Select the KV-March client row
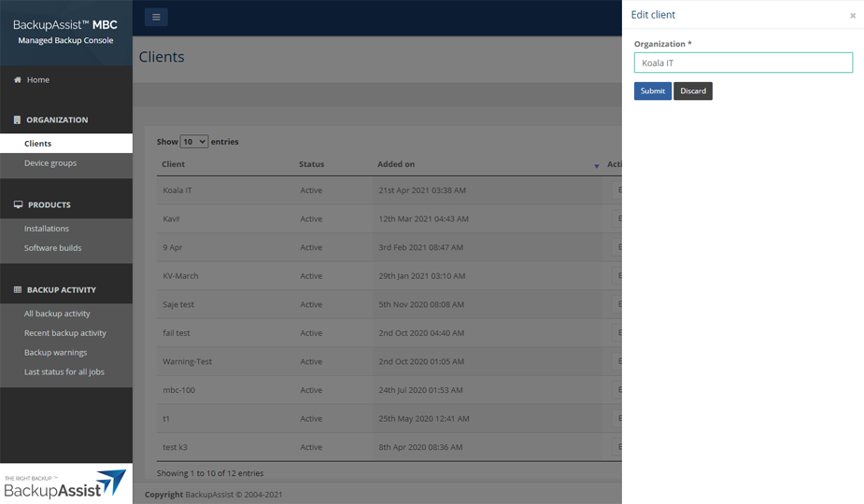The image size is (864, 504). click(389, 276)
